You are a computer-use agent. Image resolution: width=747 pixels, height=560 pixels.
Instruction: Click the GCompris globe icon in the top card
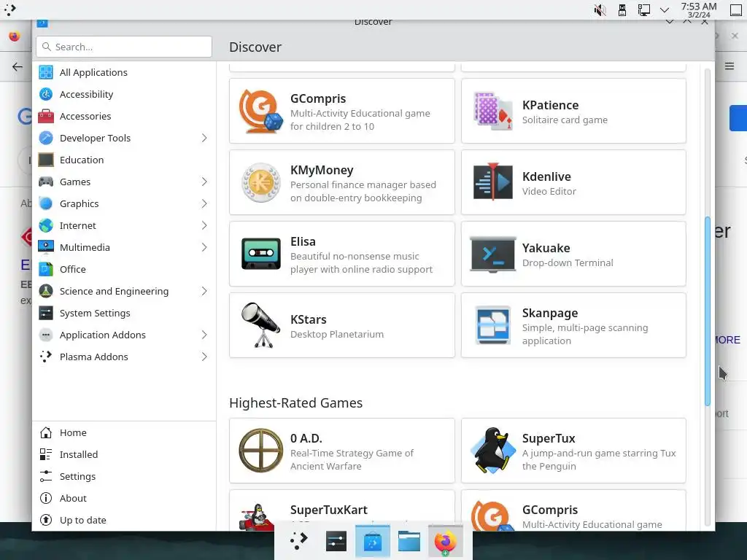pos(260,111)
